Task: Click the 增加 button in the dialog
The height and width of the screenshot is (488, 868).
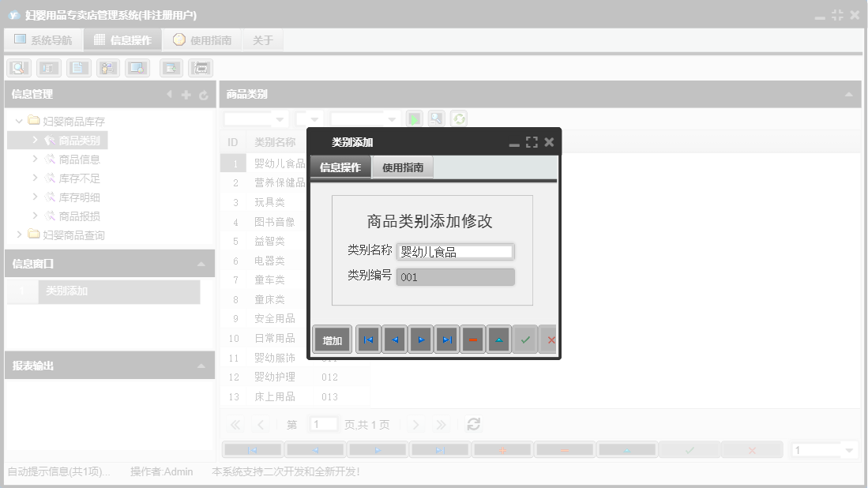Action: 331,340
